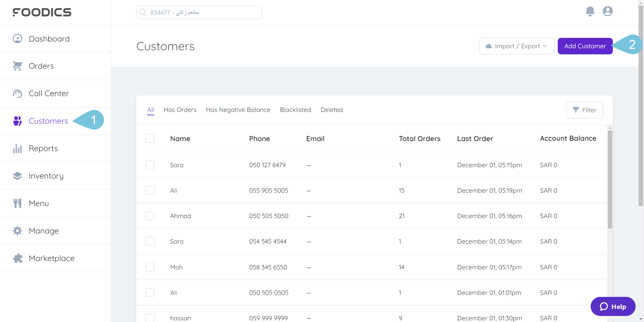The height and width of the screenshot is (322, 644).
Task: Click the Manage gear icon
Action: (17, 231)
